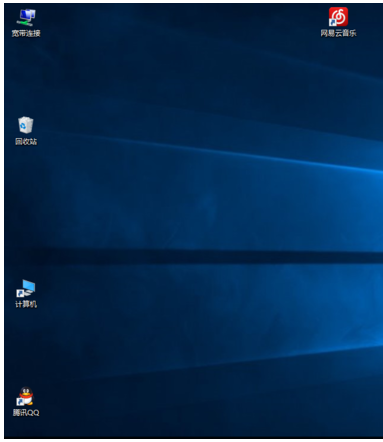Click the shortcut arrow on 计算机 icon
This screenshot has height=442, width=383.
pyautogui.click(x=20, y=294)
